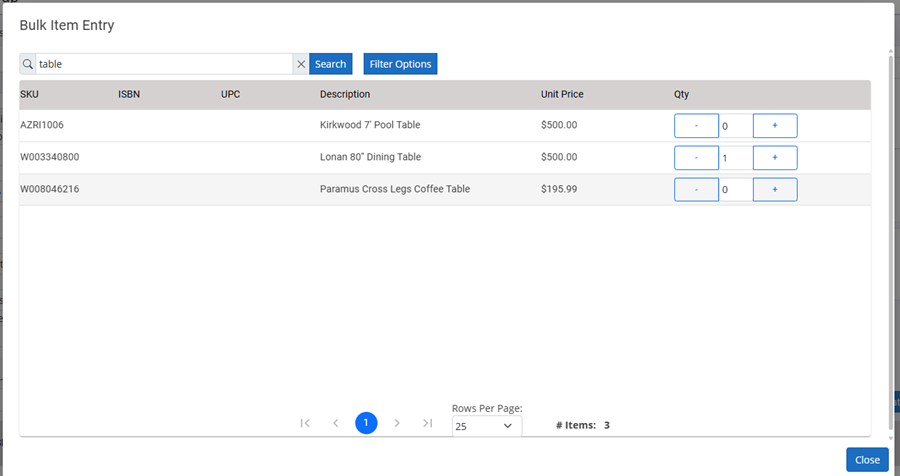
Task: Go to the first page of results
Action: point(305,423)
